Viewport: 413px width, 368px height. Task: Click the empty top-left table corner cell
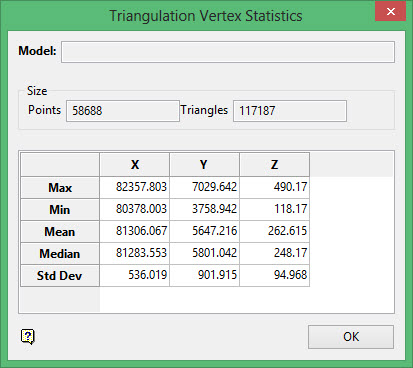pyautogui.click(x=60, y=165)
